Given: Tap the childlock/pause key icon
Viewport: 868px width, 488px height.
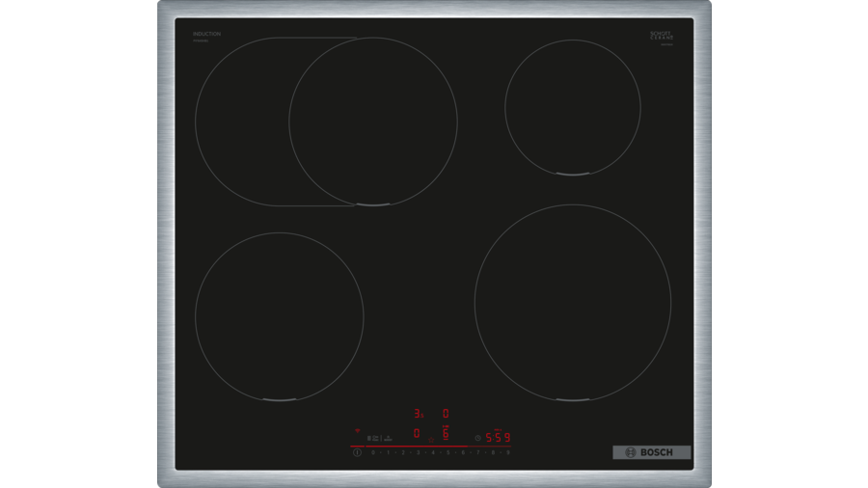Looking at the screenshot, I should [x=369, y=438].
